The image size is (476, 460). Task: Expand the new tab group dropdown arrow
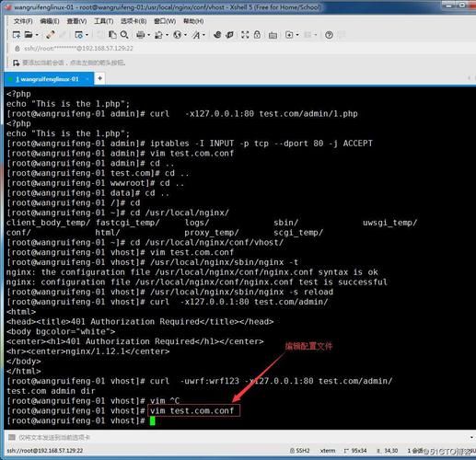pyautogui.click(x=297, y=35)
